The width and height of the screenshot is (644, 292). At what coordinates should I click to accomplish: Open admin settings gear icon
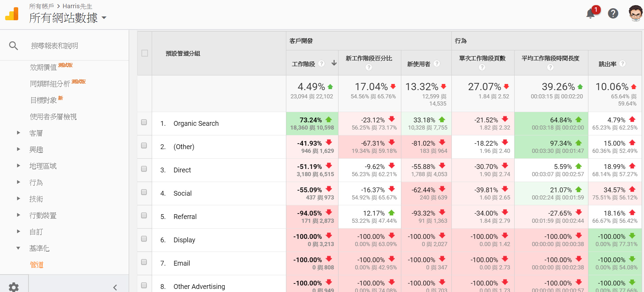point(14,287)
